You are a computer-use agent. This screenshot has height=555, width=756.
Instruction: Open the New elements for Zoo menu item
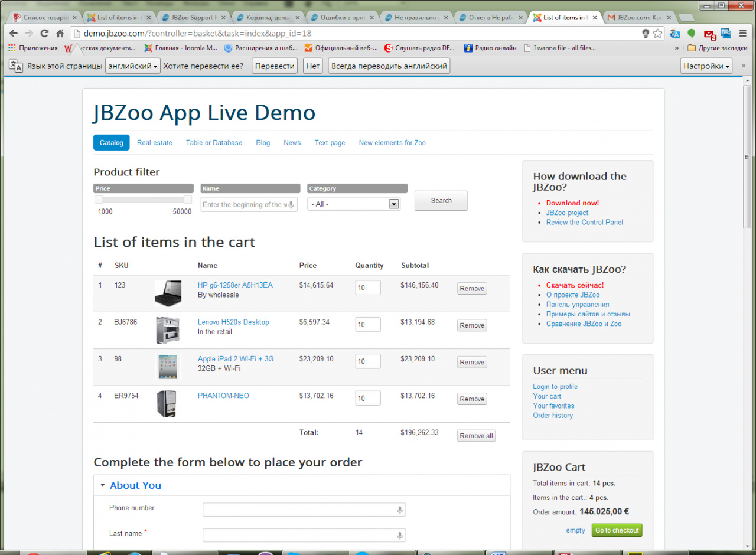[x=392, y=143]
